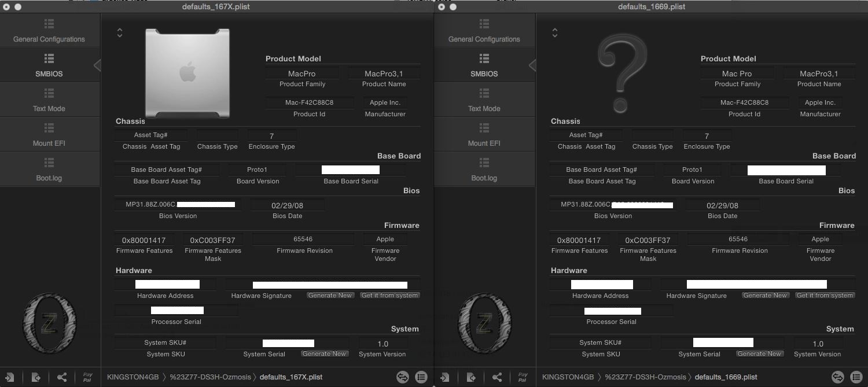The height and width of the screenshot is (387, 868).
Task: Click KINGSTON4GB in defaults_167X path bar
Action: point(133,377)
